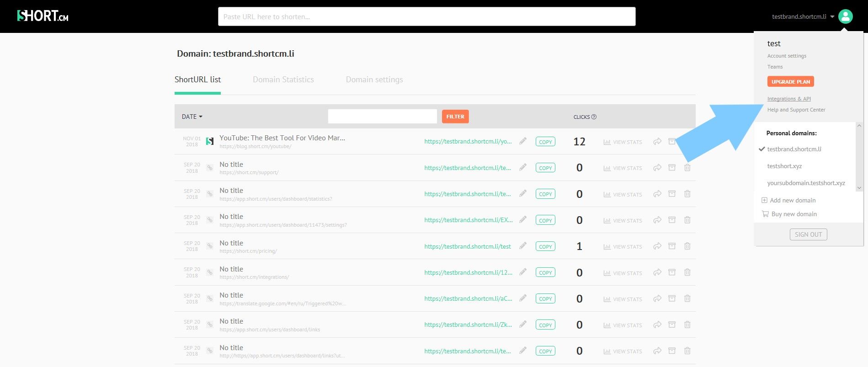868x367 pixels.
Task: Click the SIGN OUT button
Action: [x=808, y=234]
